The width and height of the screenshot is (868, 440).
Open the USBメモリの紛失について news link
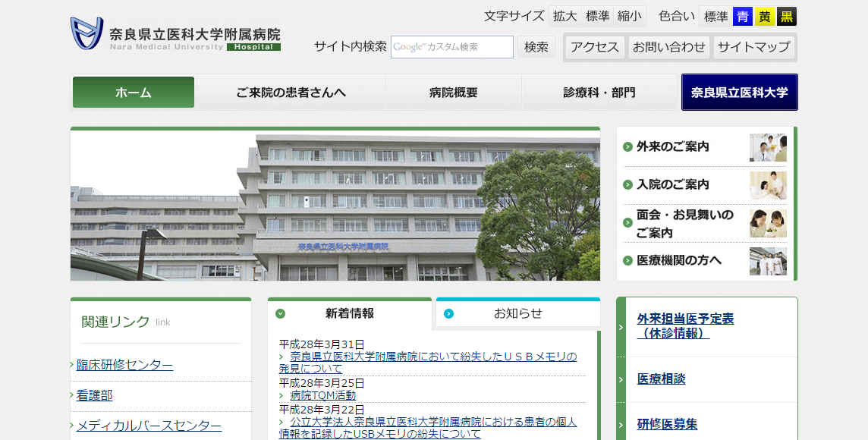pos(428,428)
